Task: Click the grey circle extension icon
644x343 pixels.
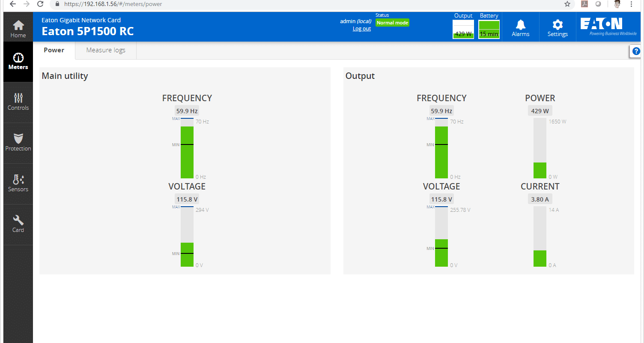Action: [598, 4]
